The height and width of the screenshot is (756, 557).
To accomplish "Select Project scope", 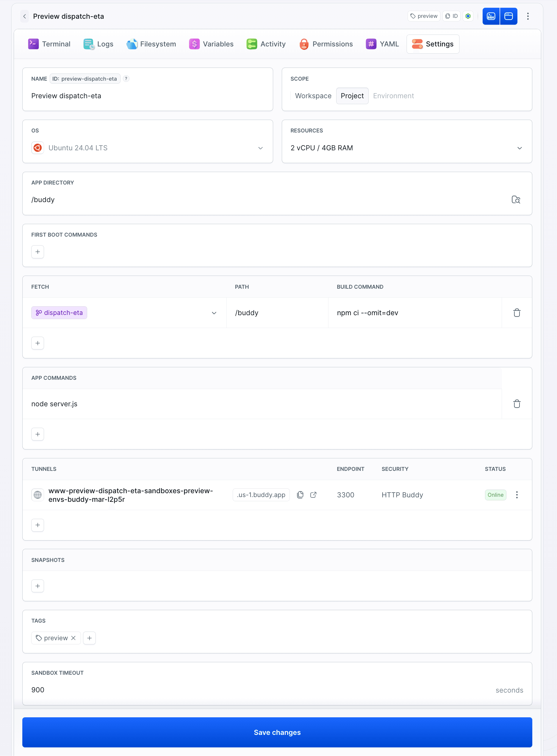I will tap(352, 96).
